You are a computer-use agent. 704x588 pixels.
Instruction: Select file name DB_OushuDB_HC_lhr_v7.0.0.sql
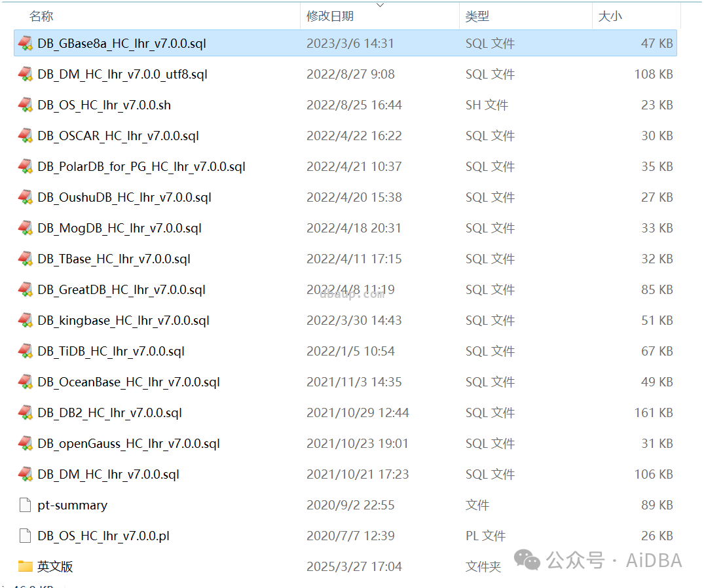(x=124, y=198)
